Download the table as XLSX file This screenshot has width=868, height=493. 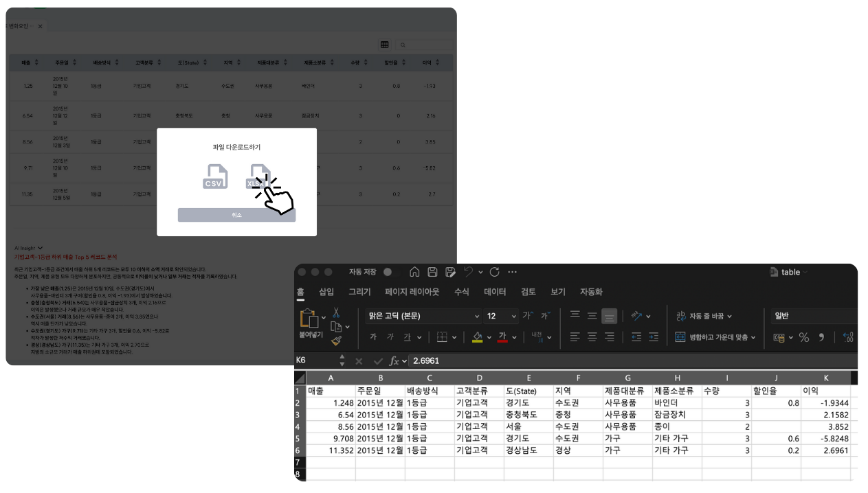258,176
